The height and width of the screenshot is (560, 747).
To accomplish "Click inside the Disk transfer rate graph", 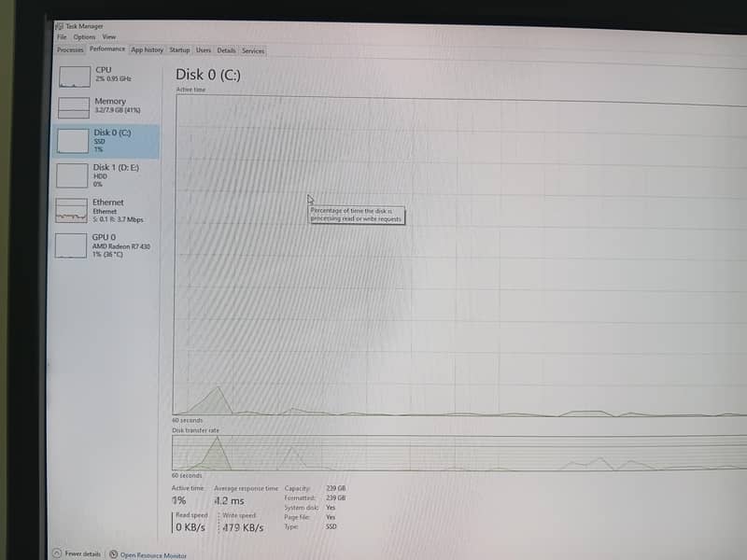I will pyautogui.click(x=459, y=454).
